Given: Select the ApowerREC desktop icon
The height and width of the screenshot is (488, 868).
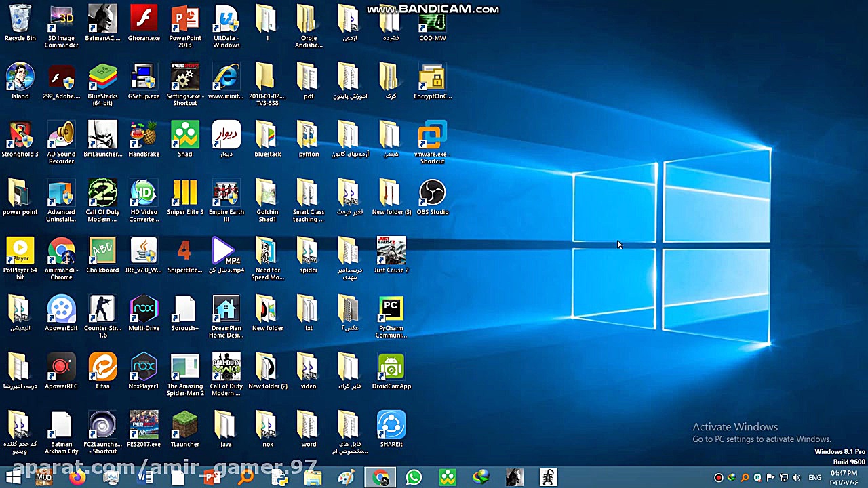Looking at the screenshot, I should pos(61,367).
